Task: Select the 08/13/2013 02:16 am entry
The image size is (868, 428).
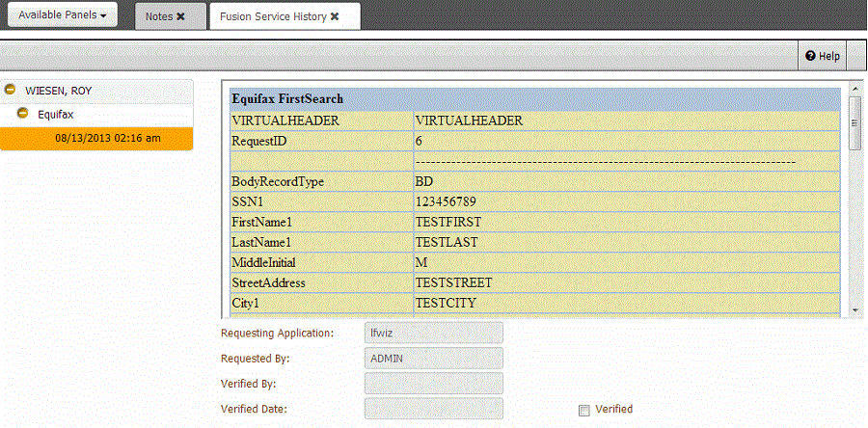Action: [x=107, y=138]
